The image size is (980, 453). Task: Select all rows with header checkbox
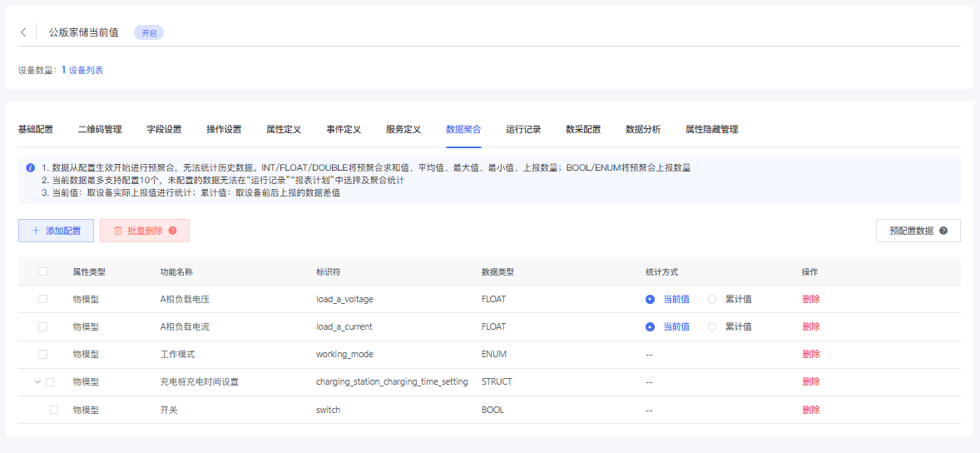pyautogui.click(x=43, y=271)
